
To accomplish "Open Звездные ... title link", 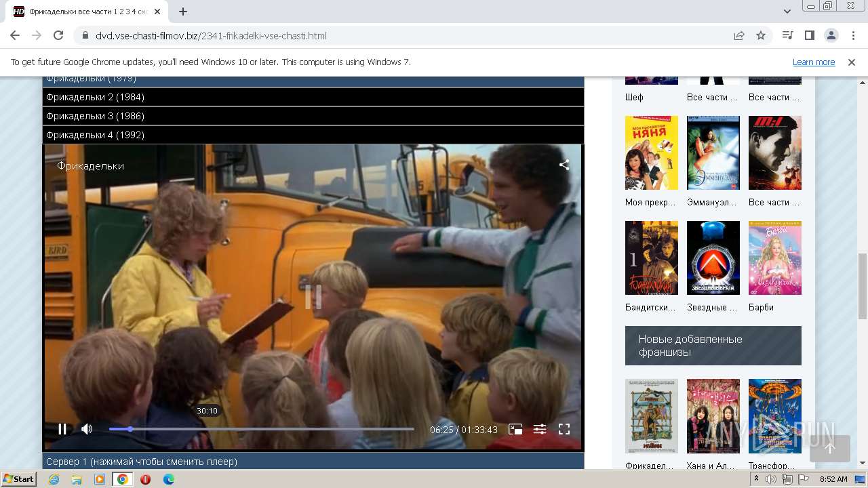I will 712,307.
